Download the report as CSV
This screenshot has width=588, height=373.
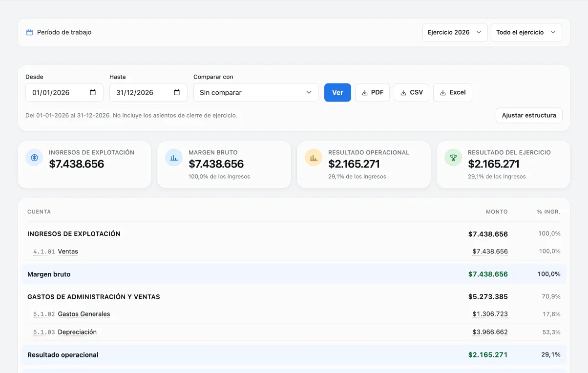pyautogui.click(x=411, y=92)
